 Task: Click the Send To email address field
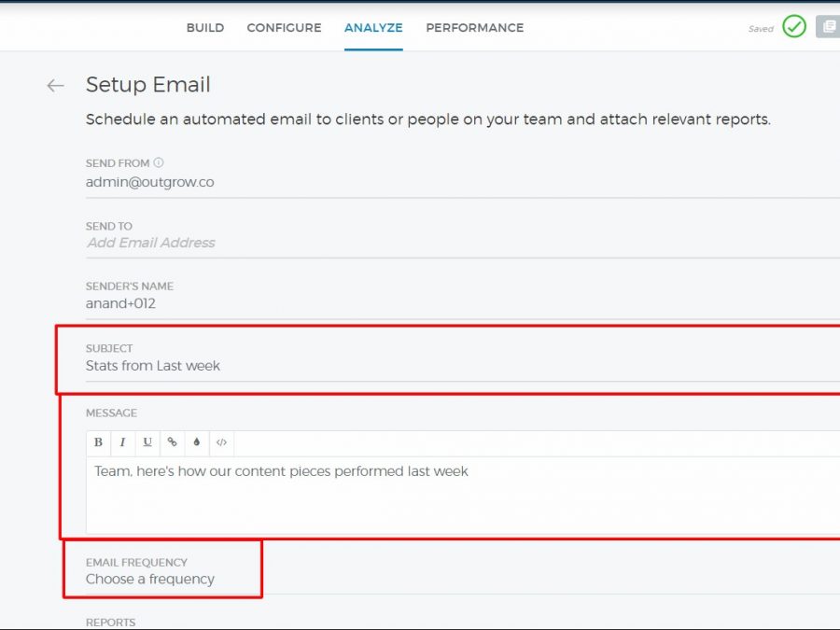coord(373,243)
